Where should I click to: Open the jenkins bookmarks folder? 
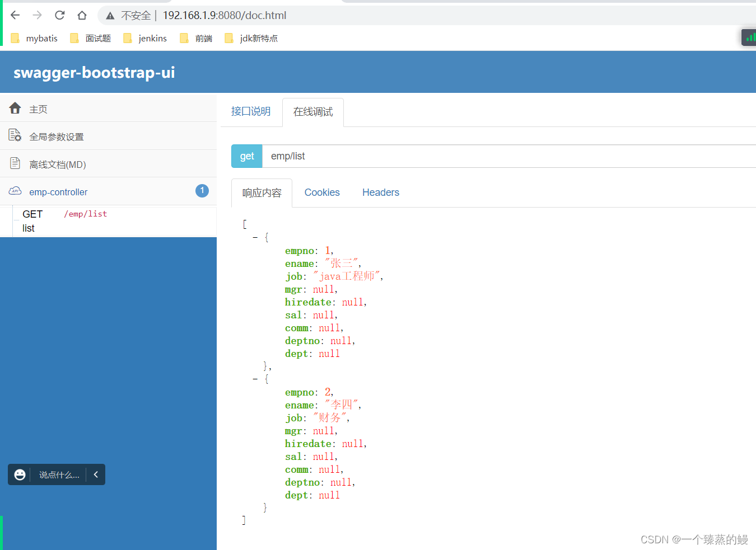[x=144, y=37]
